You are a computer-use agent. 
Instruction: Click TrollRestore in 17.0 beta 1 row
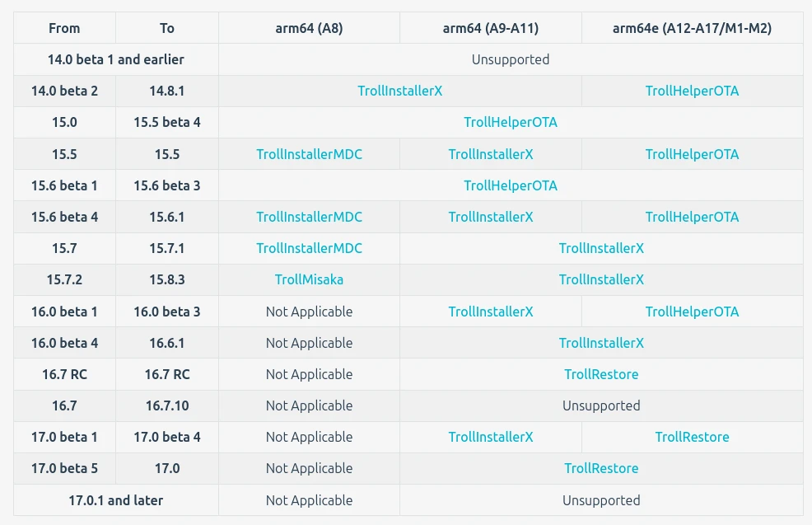692,437
